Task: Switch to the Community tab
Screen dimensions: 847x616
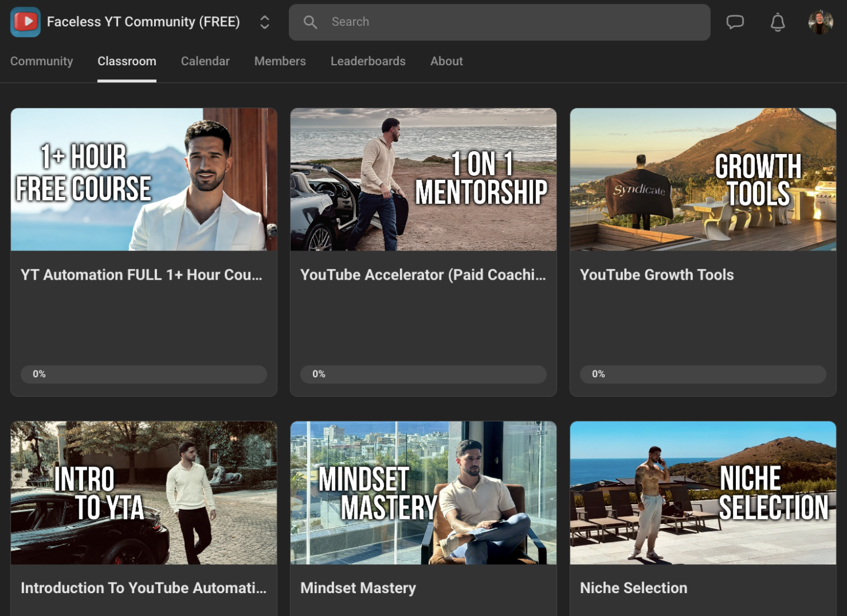Action: (42, 61)
